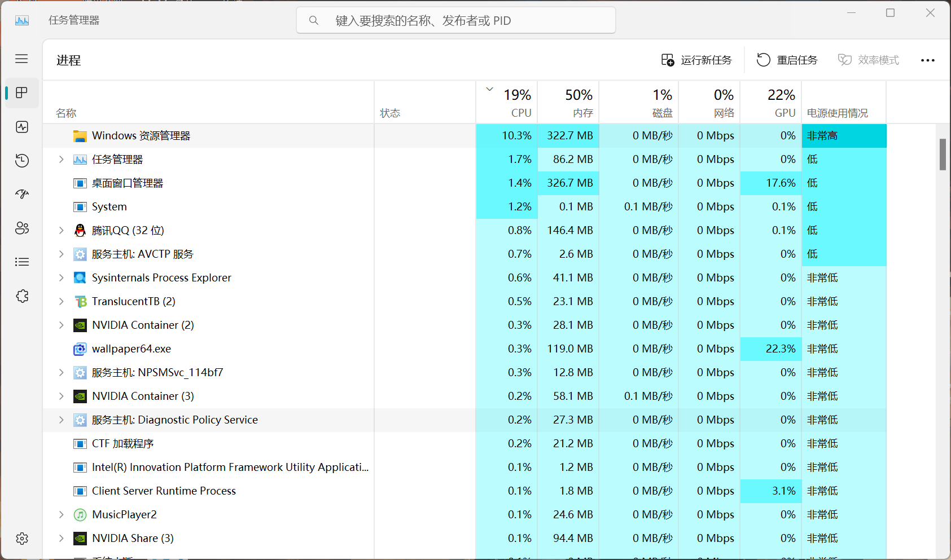Viewport: 951px width, 560px height.
Task: Select the wallpaper64.exe process name
Action: (132, 349)
